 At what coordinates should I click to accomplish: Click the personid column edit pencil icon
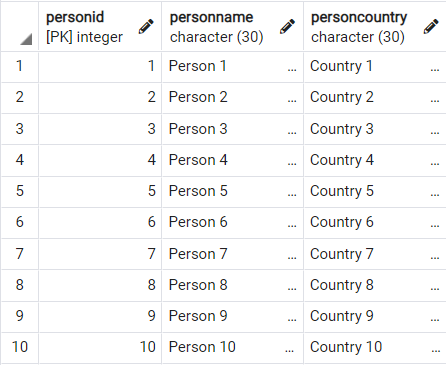click(x=146, y=26)
